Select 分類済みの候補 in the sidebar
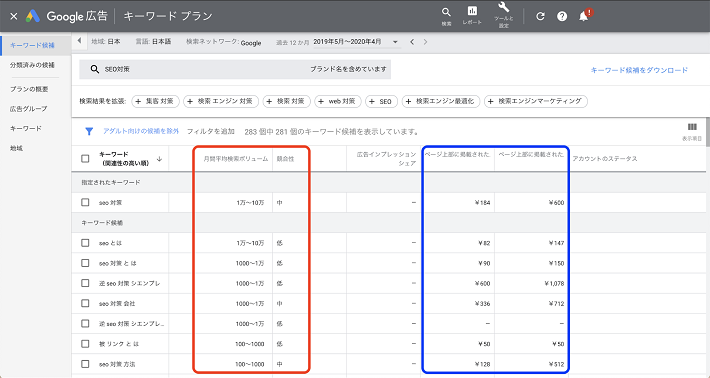The image size is (710, 378). [32, 65]
